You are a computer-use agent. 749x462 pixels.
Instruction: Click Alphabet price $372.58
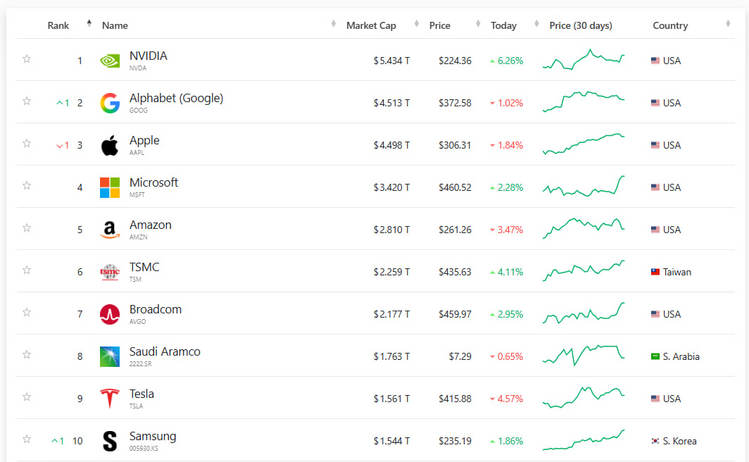[x=455, y=103]
